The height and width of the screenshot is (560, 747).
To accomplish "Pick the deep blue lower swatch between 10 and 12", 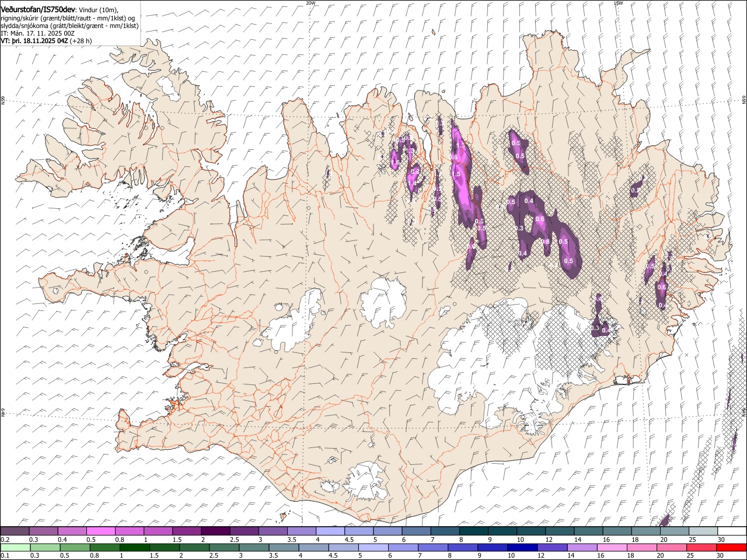I will click(523, 547).
